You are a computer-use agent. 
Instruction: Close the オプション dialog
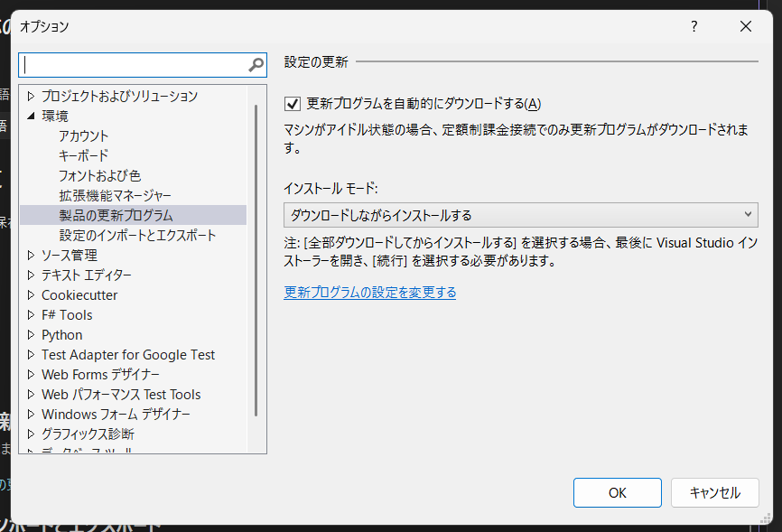746,26
